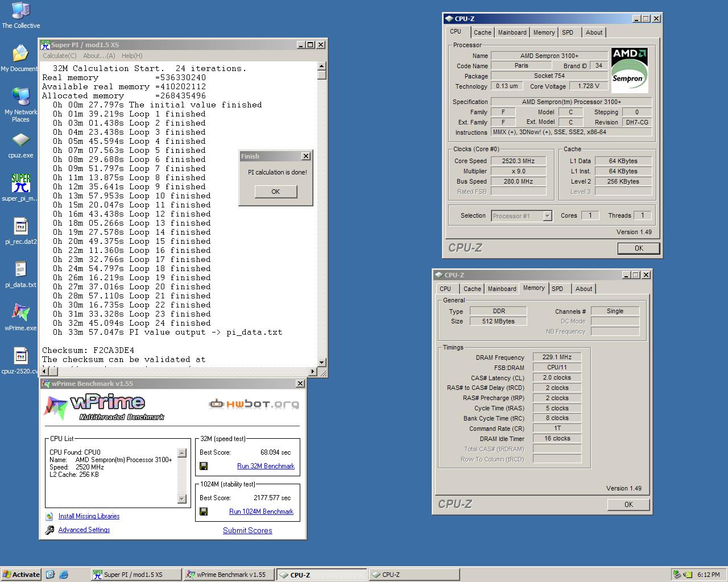Click the hwbot.org logo in wPrime
Viewport: 728px width, 582px height.
point(254,404)
